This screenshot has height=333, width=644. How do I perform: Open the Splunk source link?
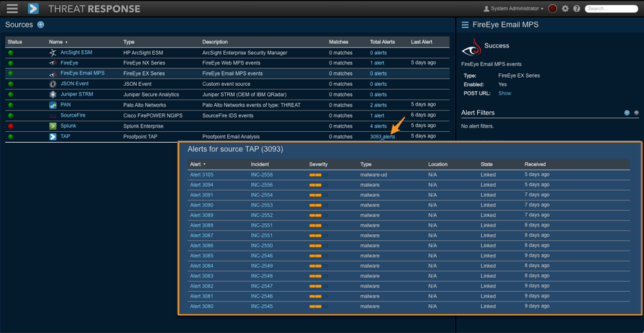(x=68, y=126)
